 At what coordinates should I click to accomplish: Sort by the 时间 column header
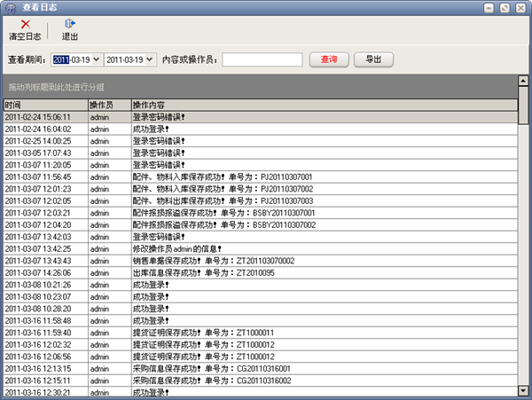tap(44, 105)
